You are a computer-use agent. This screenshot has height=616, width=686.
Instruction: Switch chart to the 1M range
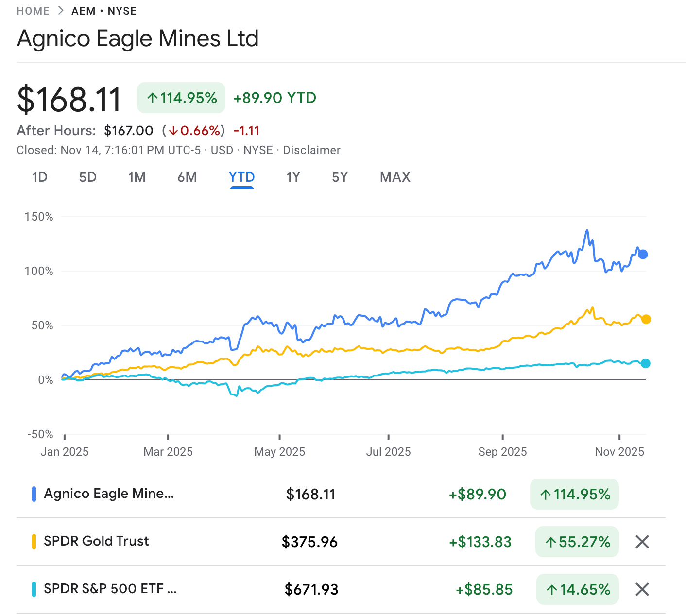[137, 177]
